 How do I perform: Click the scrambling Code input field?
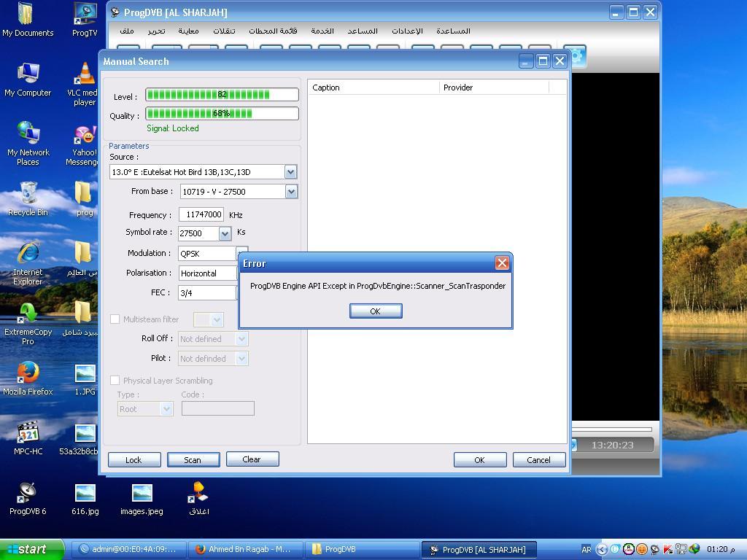pos(217,408)
